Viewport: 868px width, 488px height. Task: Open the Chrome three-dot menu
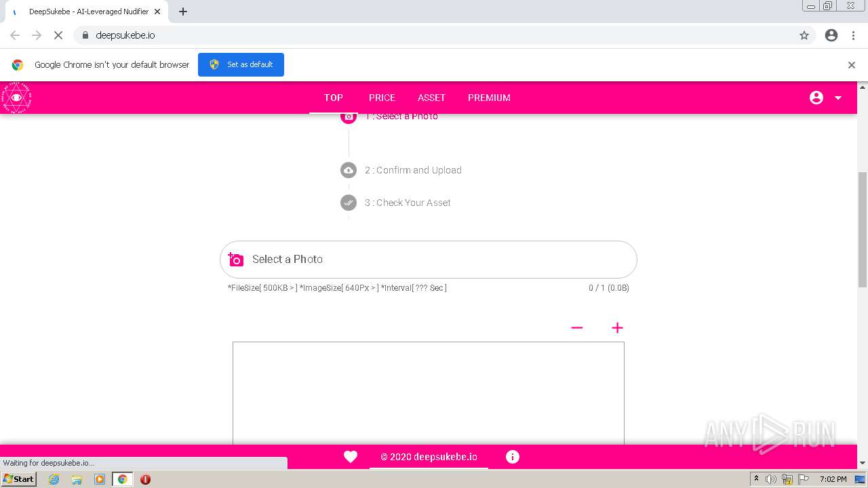[x=854, y=35]
